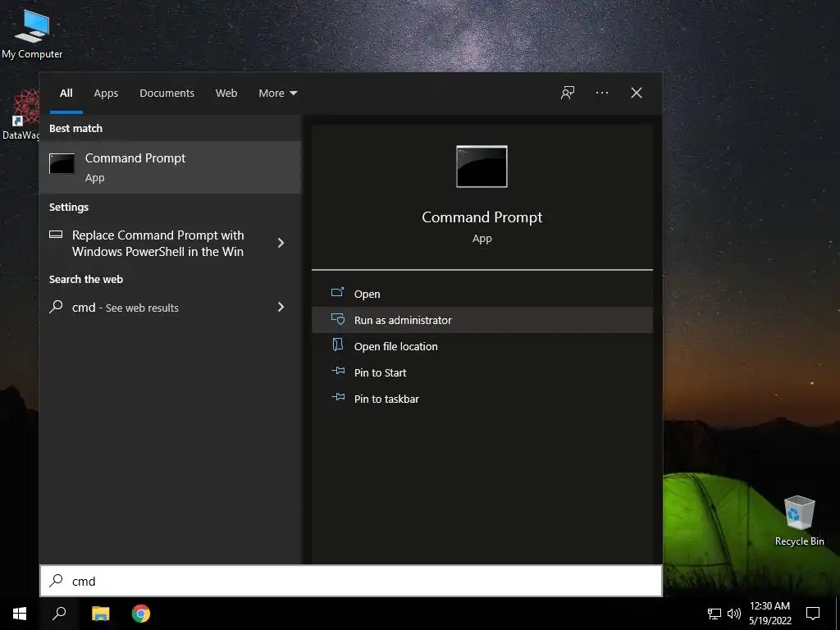Viewport: 840px width, 630px height.
Task: Click the Windows Start button
Action: click(20, 614)
